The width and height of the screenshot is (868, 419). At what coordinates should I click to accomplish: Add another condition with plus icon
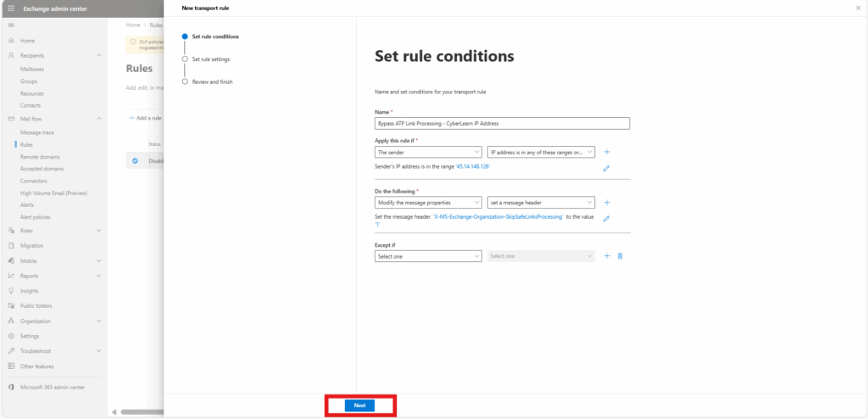pyautogui.click(x=607, y=152)
